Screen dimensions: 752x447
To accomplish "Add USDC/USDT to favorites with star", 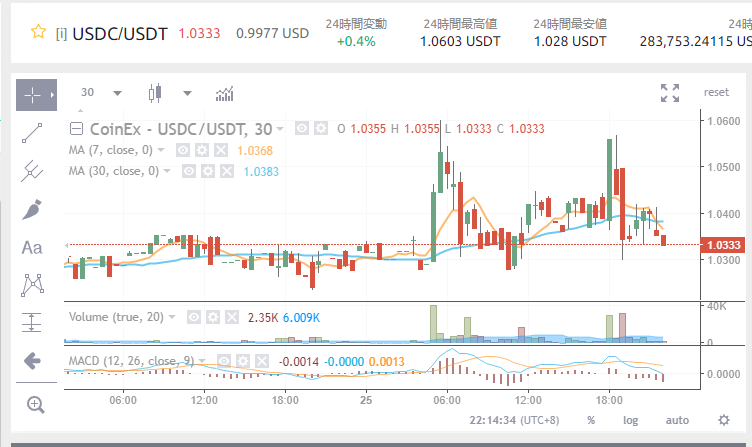I will click(38, 32).
